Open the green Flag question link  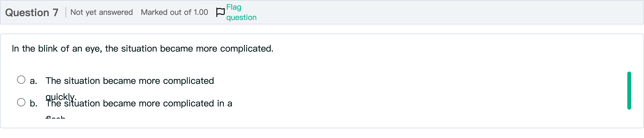coord(241,12)
